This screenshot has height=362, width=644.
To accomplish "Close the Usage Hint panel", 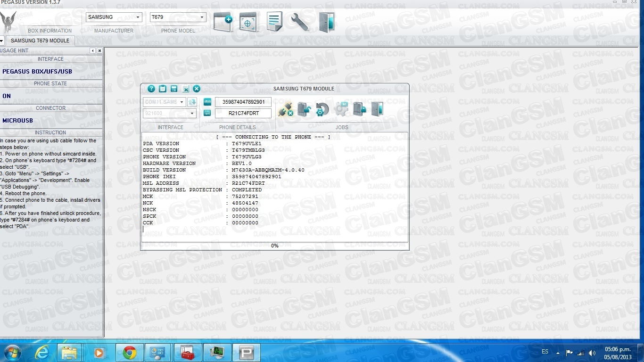I will (99, 50).
